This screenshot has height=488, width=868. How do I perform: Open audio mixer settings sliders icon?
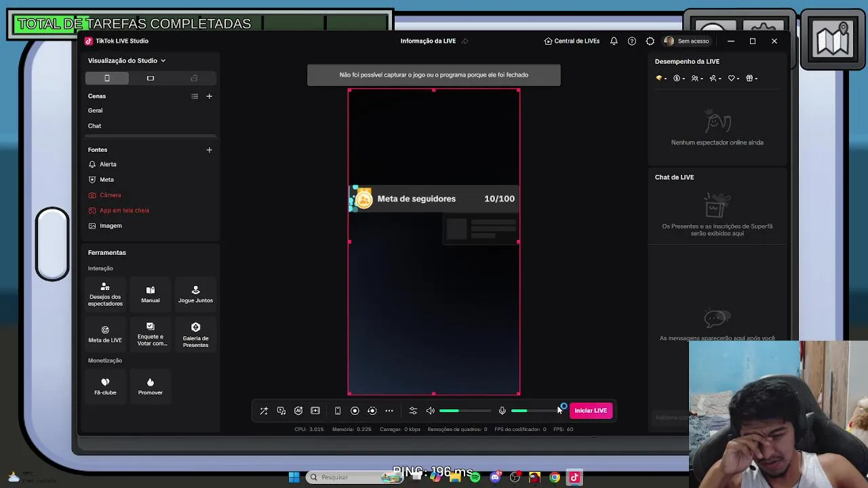point(413,411)
